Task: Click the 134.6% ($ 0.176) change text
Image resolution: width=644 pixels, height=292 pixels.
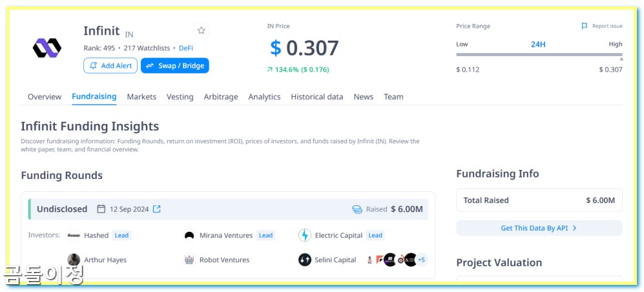Action: (x=302, y=70)
